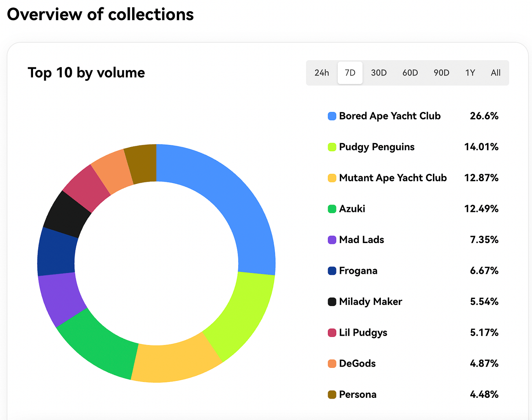Viewport: 532px width, 420px height.
Task: Choose the 60D time range
Action: 410,73
